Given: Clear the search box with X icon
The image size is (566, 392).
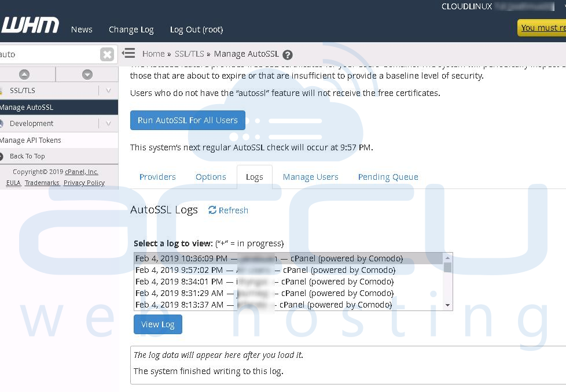Looking at the screenshot, I should (x=107, y=54).
